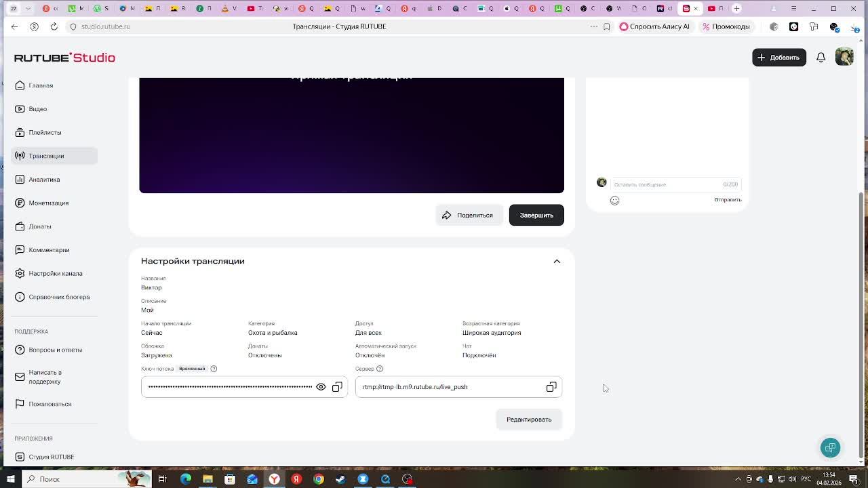Click the chat message input field
This screenshot has width=868, height=488.
675,184
